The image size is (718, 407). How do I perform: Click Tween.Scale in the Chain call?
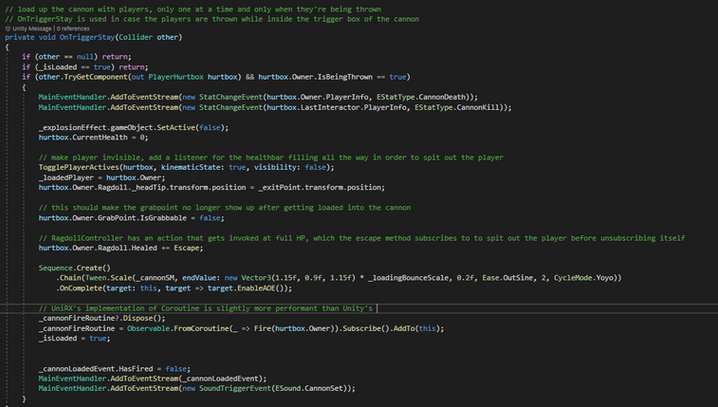coord(108,278)
